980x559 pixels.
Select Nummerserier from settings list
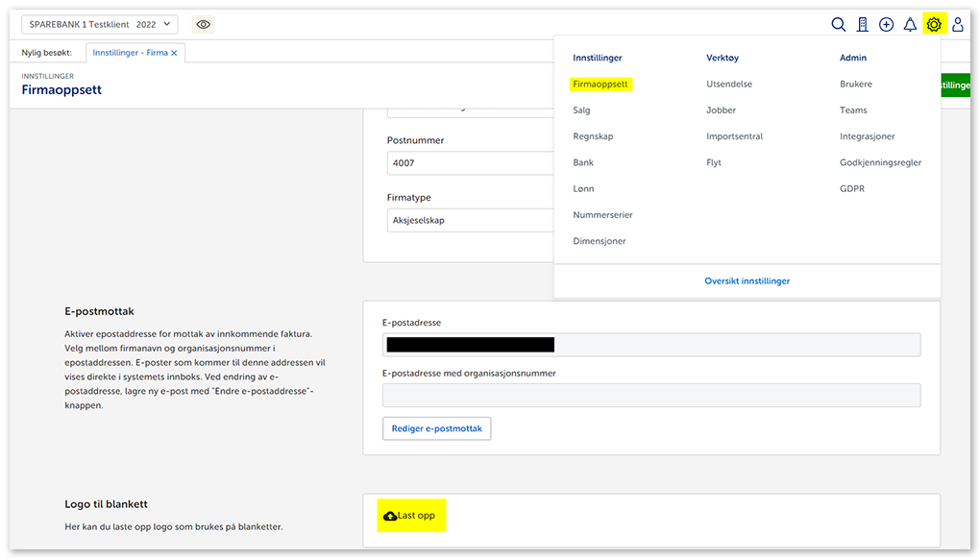(602, 215)
